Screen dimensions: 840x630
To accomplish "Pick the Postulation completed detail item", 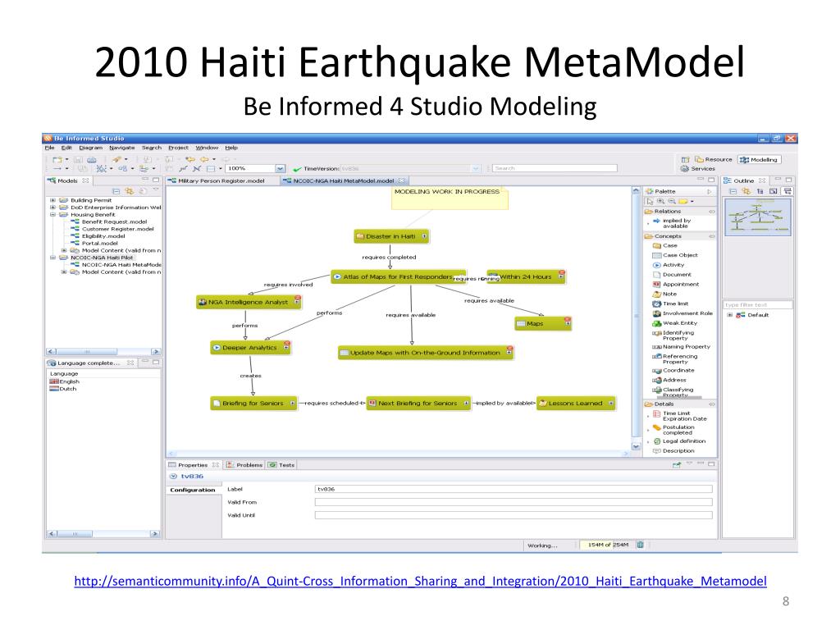I will pos(673,430).
